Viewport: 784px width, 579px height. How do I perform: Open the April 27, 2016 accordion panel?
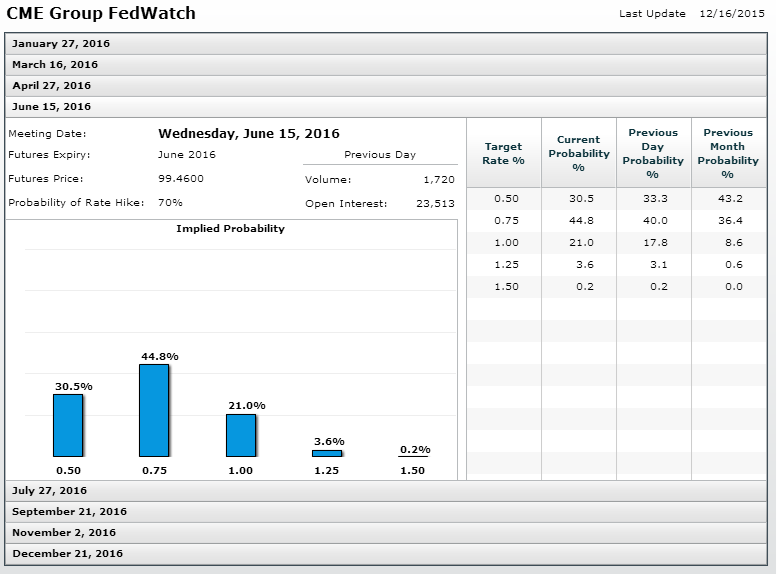click(x=51, y=86)
